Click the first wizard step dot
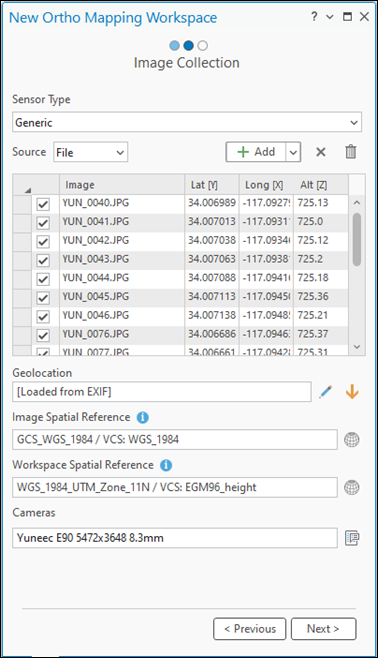 coord(175,45)
